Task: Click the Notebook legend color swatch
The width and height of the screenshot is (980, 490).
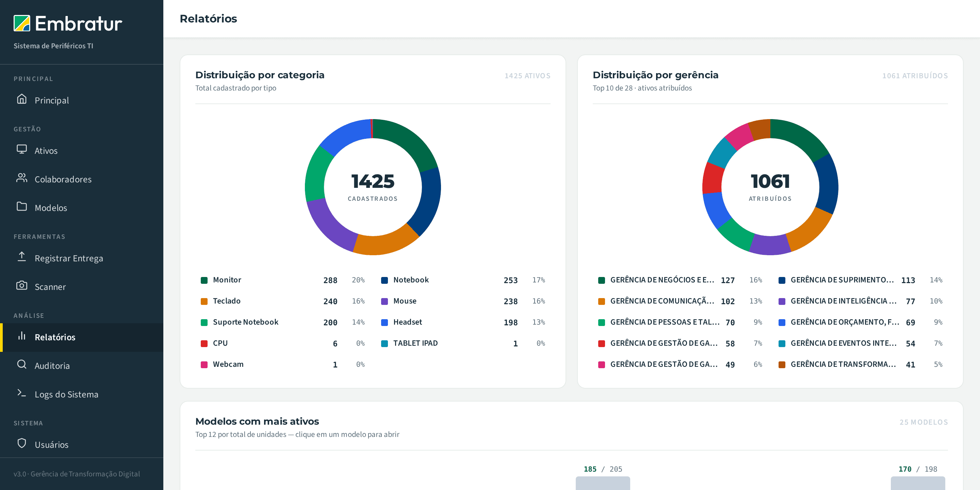Action: [385, 280]
